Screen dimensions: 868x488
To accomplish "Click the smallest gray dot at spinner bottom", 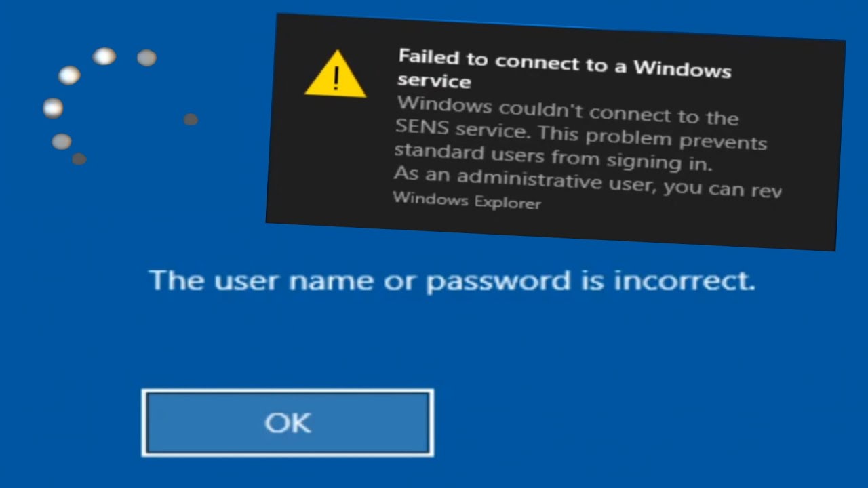I will [79, 159].
